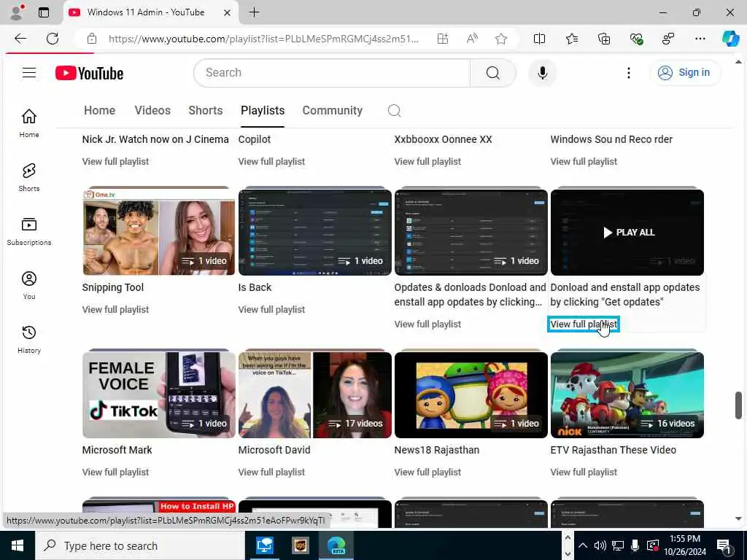Open Collections icon
The width and height of the screenshot is (747, 560).
pyautogui.click(x=603, y=39)
